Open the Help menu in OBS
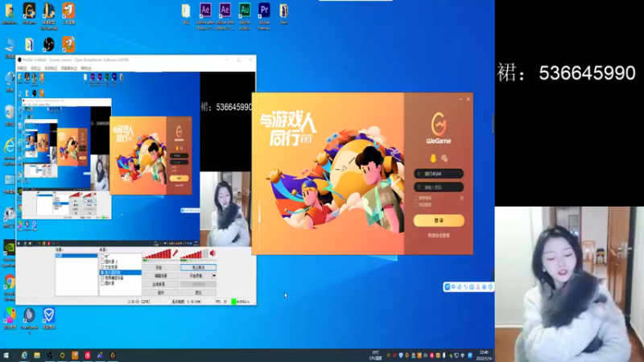The height and width of the screenshot is (362, 644). (86, 68)
